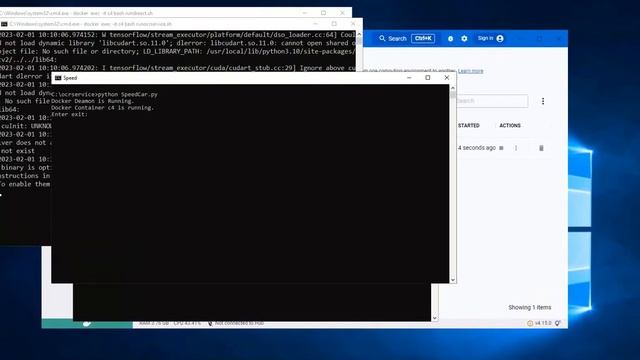The width and height of the screenshot is (640, 360).
Task: Open Docker Desktop settings gear
Action: coord(464,38)
